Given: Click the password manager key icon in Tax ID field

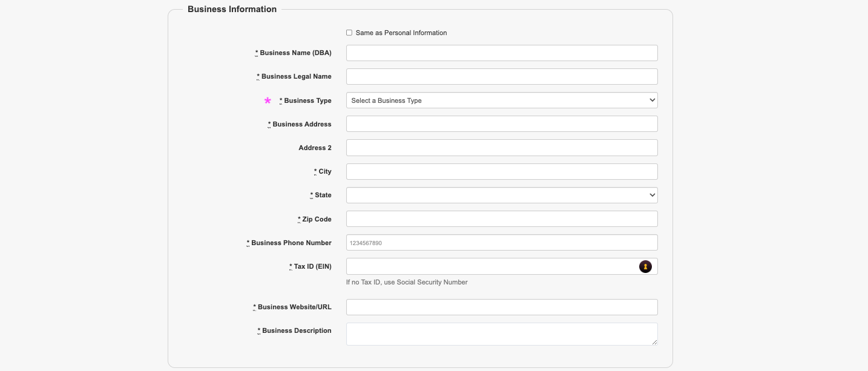Looking at the screenshot, I should (x=645, y=266).
